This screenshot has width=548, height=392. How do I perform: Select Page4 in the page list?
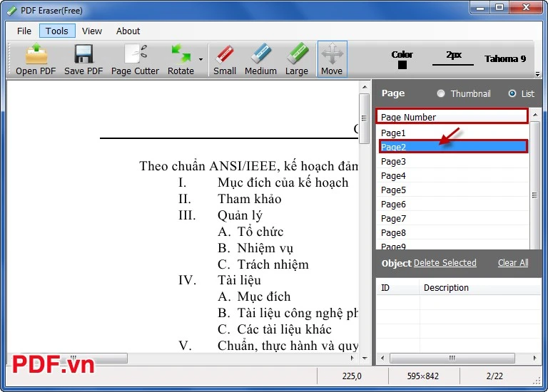[x=452, y=176]
